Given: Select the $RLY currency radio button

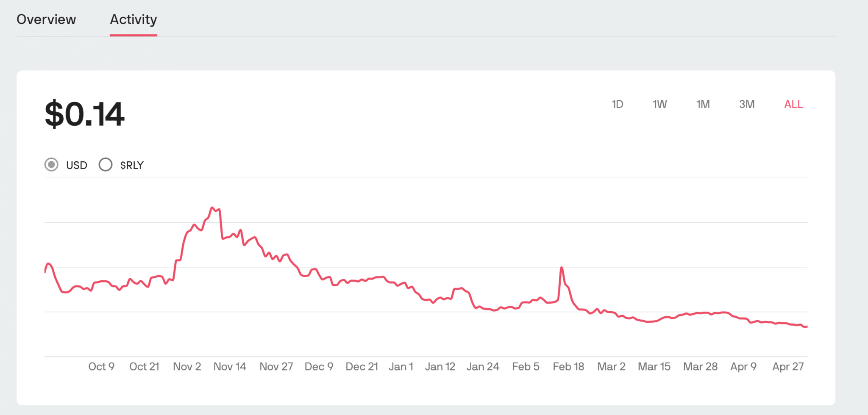Looking at the screenshot, I should click(x=106, y=165).
